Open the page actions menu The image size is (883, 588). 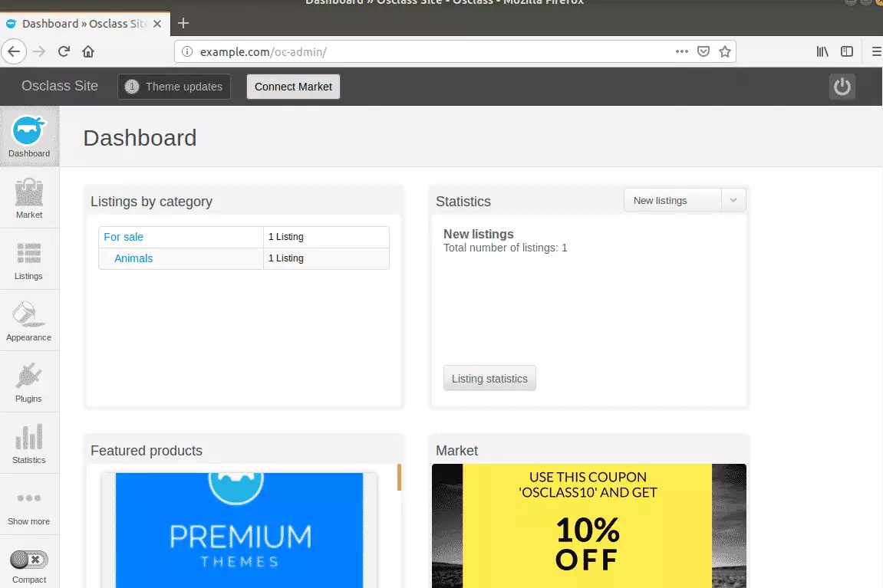tap(682, 51)
